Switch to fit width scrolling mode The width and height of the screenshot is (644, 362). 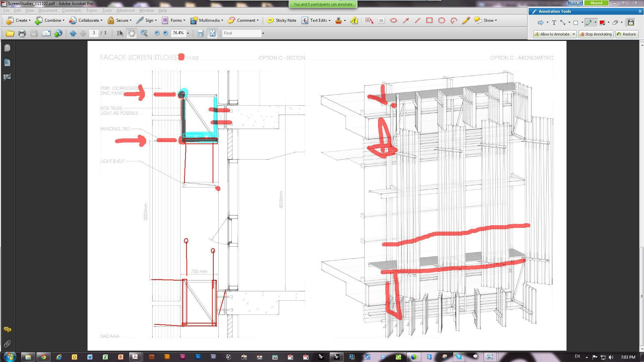click(200, 33)
